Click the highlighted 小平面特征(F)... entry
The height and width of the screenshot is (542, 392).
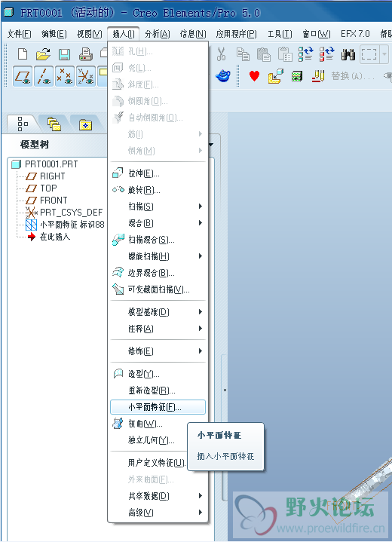[x=158, y=407]
